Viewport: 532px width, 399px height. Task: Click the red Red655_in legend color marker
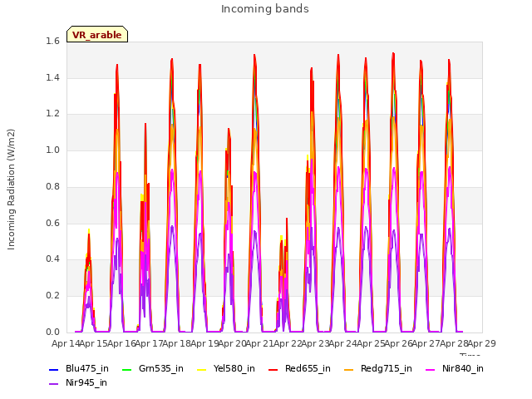click(x=273, y=369)
